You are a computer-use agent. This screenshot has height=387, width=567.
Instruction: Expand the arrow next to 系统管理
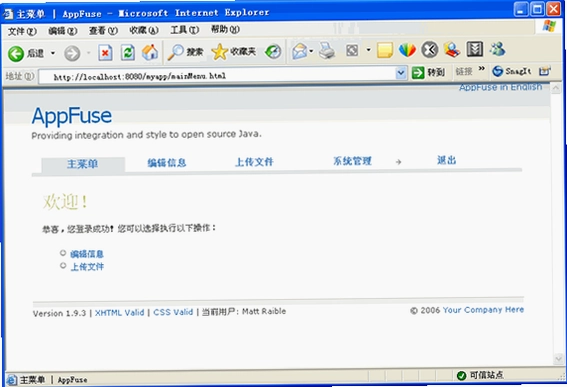tap(398, 162)
